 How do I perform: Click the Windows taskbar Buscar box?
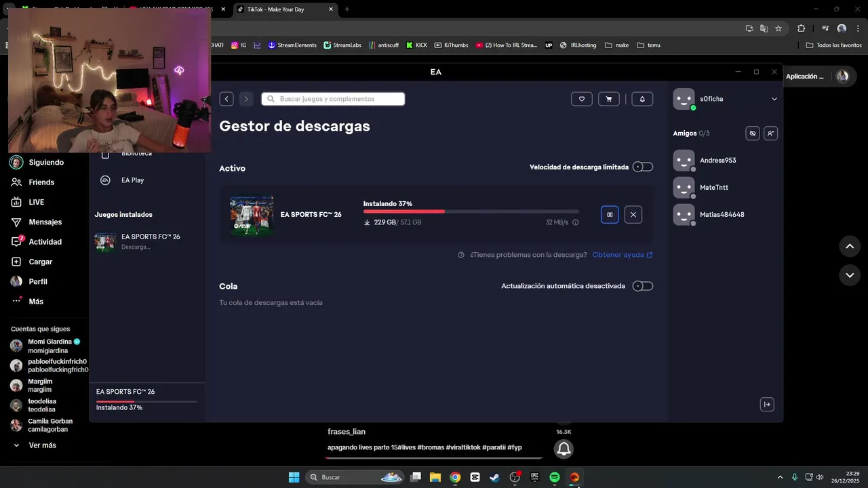355,477
